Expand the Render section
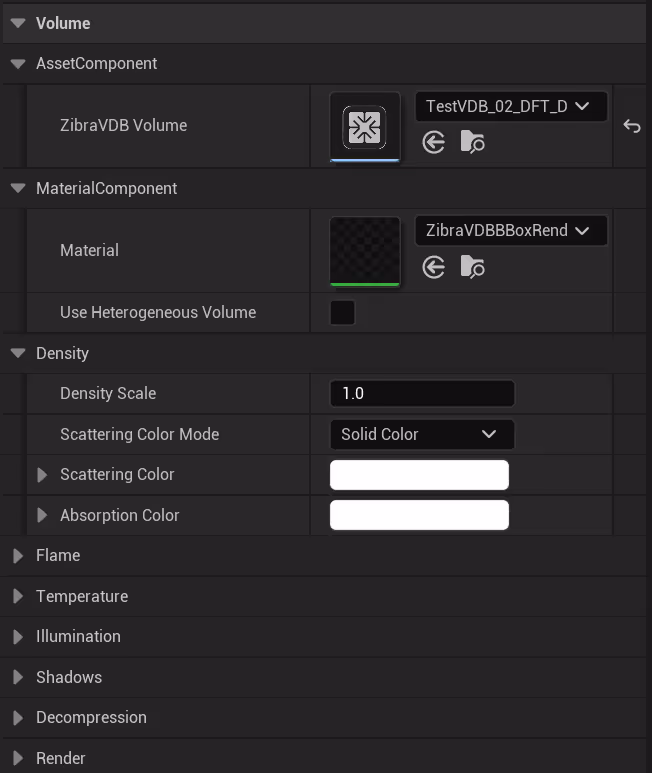 point(18,758)
